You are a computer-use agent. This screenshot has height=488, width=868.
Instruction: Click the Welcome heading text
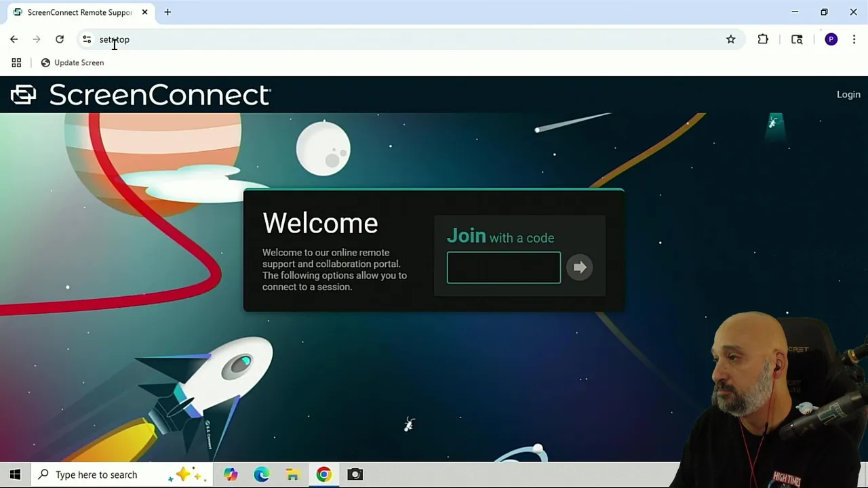320,224
